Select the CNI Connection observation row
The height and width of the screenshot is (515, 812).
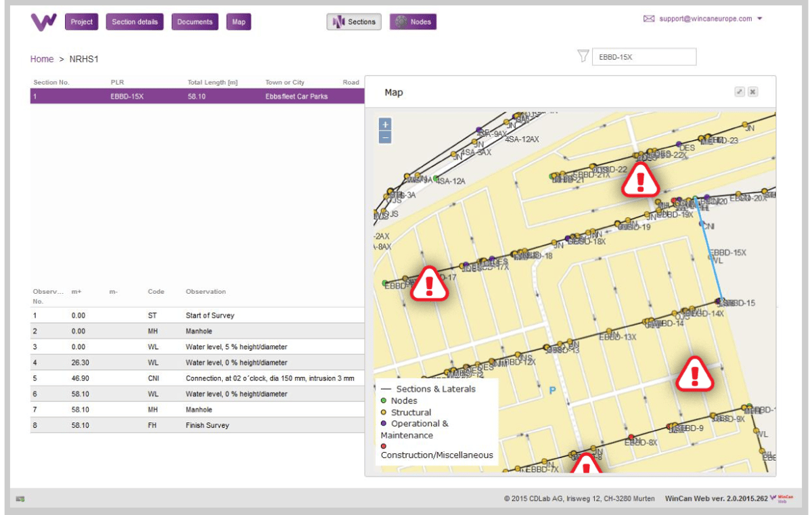click(198, 378)
